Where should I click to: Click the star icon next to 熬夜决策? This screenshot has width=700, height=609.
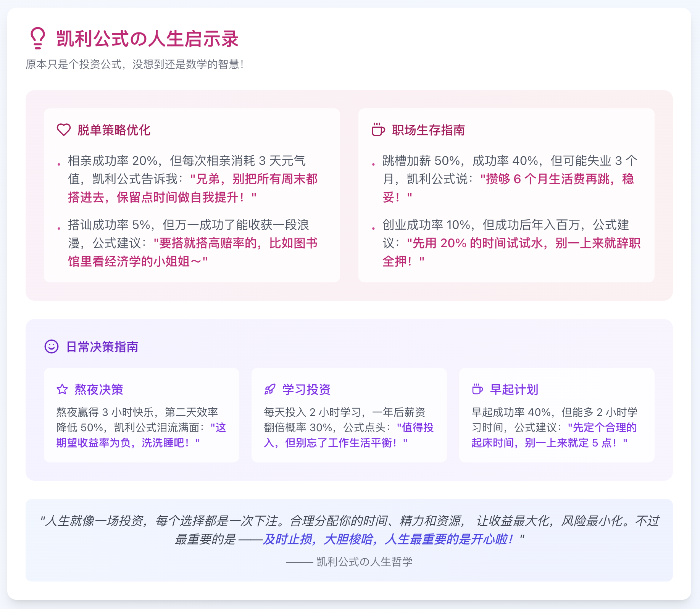62,389
